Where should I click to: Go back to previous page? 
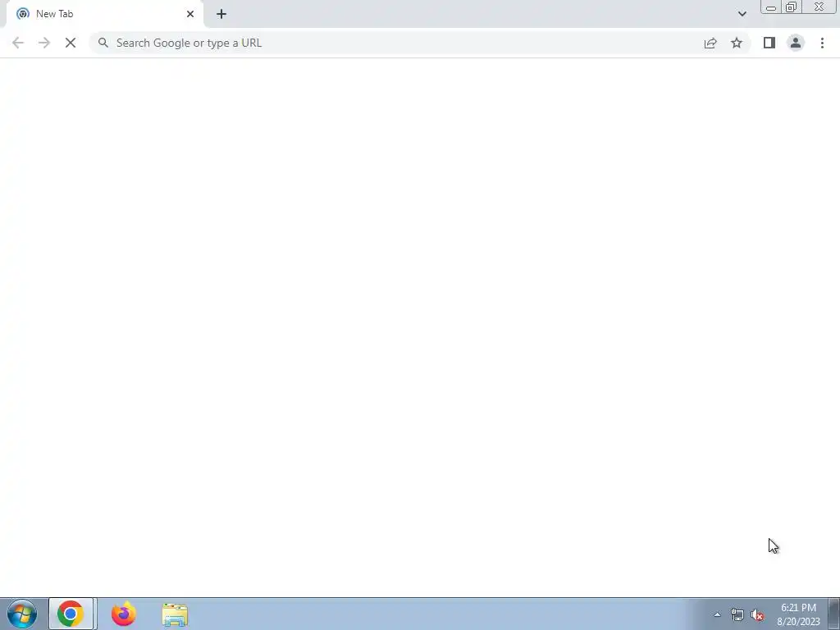[x=18, y=43]
